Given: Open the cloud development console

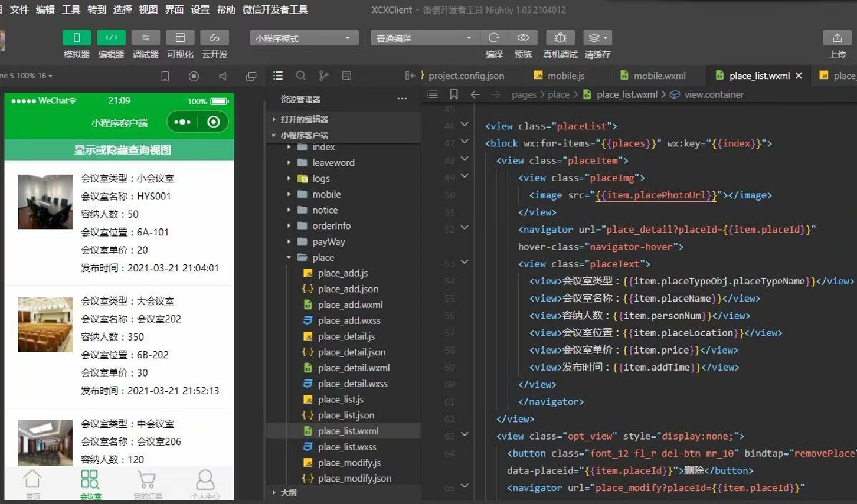Looking at the screenshot, I should tap(214, 38).
